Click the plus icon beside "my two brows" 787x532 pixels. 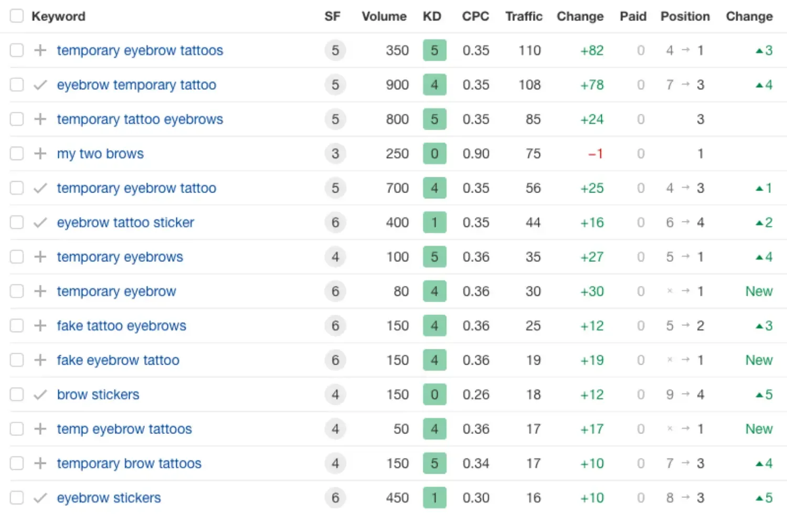[x=40, y=153]
